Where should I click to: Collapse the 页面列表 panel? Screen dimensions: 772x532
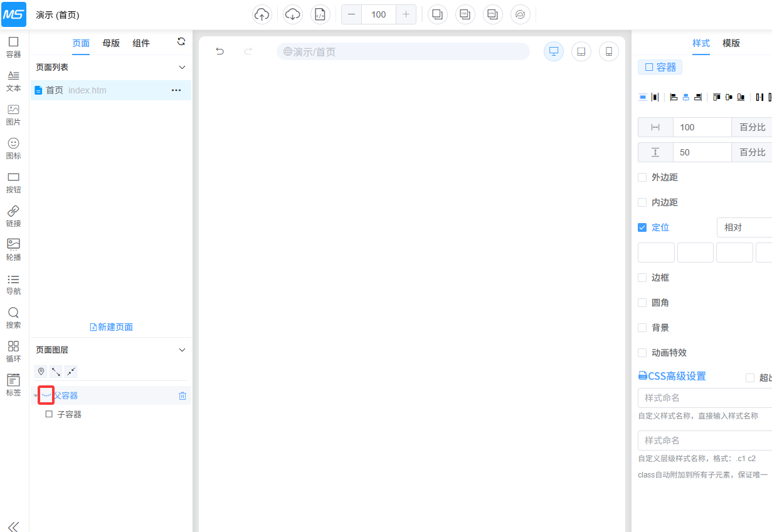182,67
